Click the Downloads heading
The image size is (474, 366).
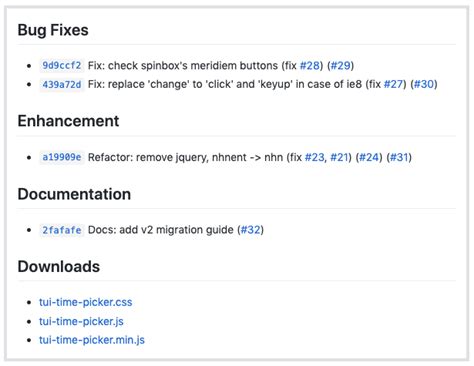[59, 267]
